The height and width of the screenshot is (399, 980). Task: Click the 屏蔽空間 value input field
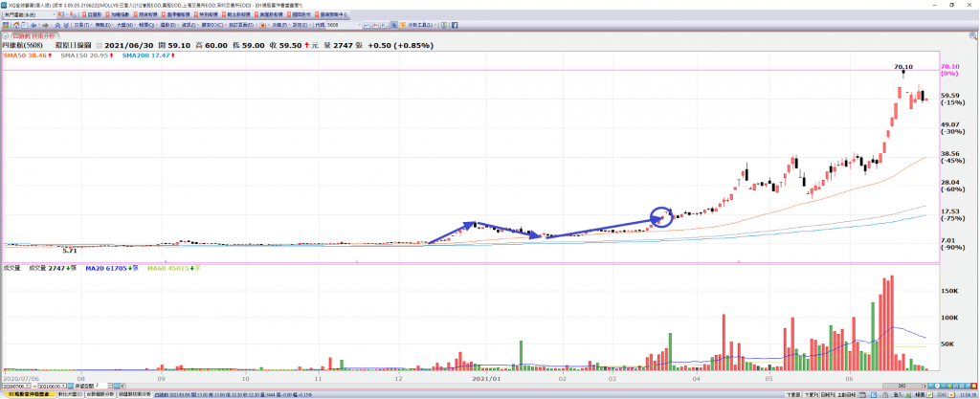[100, 386]
